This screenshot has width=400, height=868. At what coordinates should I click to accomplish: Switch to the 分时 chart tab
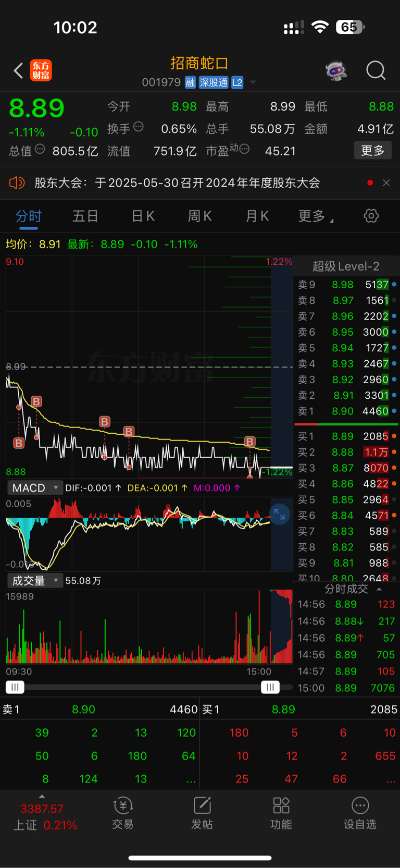29,216
